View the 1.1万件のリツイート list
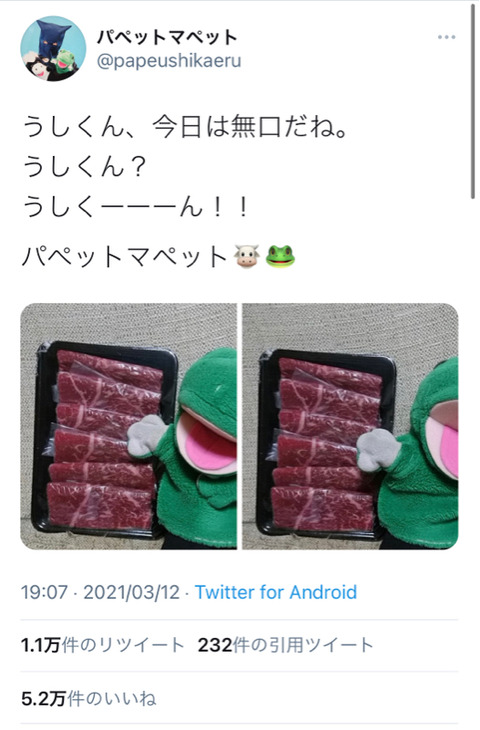 point(102,645)
